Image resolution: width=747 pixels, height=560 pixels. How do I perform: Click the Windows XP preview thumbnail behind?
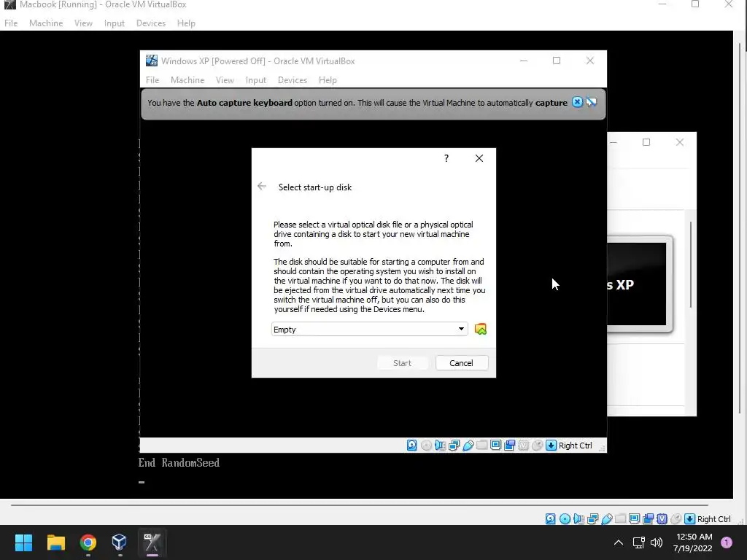[x=639, y=284]
